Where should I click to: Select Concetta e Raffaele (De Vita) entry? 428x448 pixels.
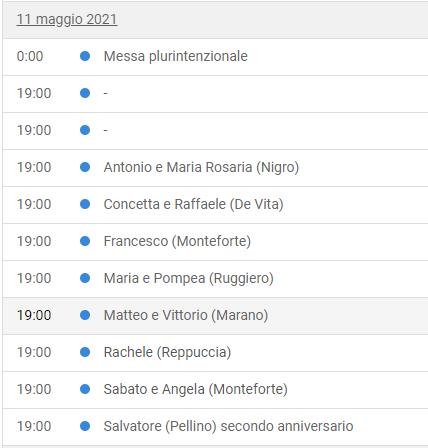coord(194,204)
